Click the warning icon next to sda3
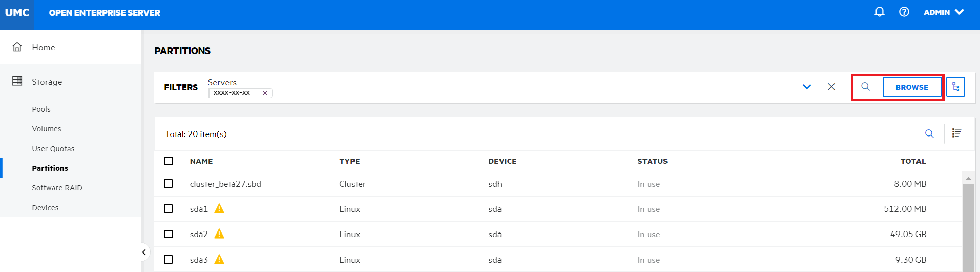 point(219,259)
